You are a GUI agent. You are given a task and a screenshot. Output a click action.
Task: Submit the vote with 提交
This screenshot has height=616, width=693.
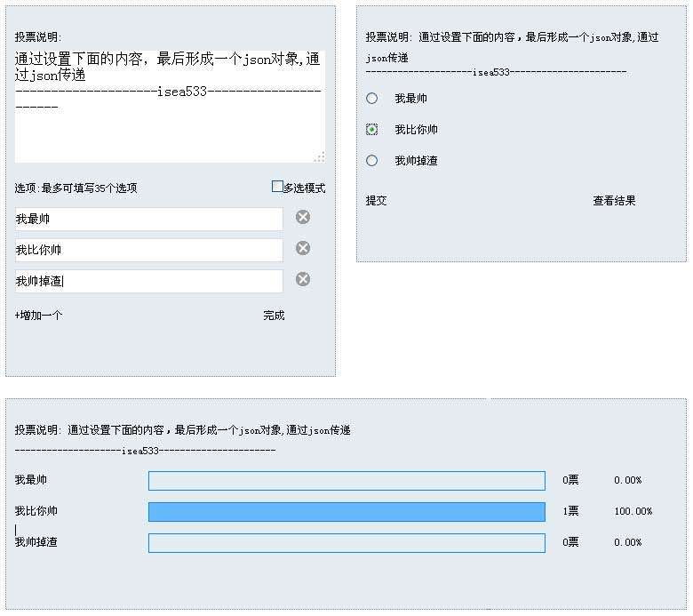click(377, 201)
